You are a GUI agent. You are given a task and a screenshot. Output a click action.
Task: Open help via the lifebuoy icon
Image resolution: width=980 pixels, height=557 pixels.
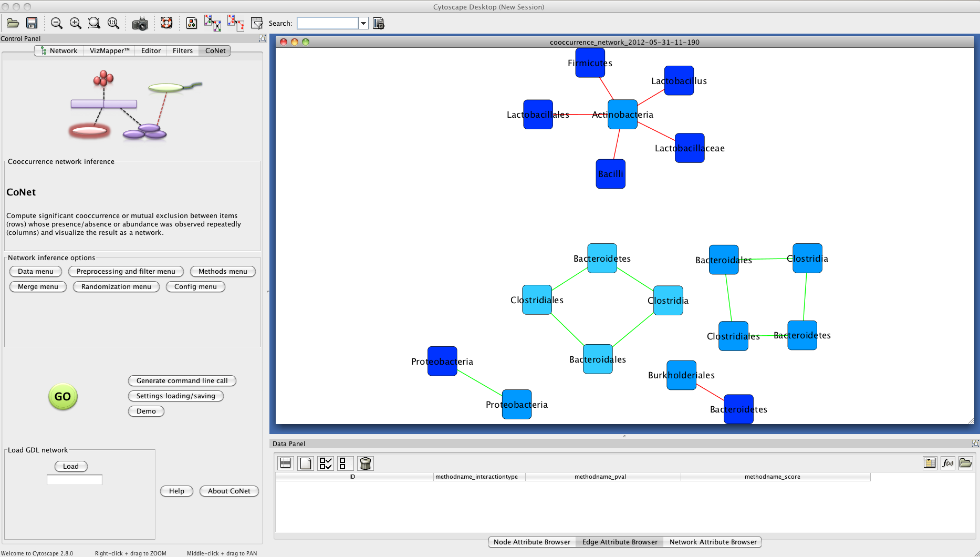[166, 23]
